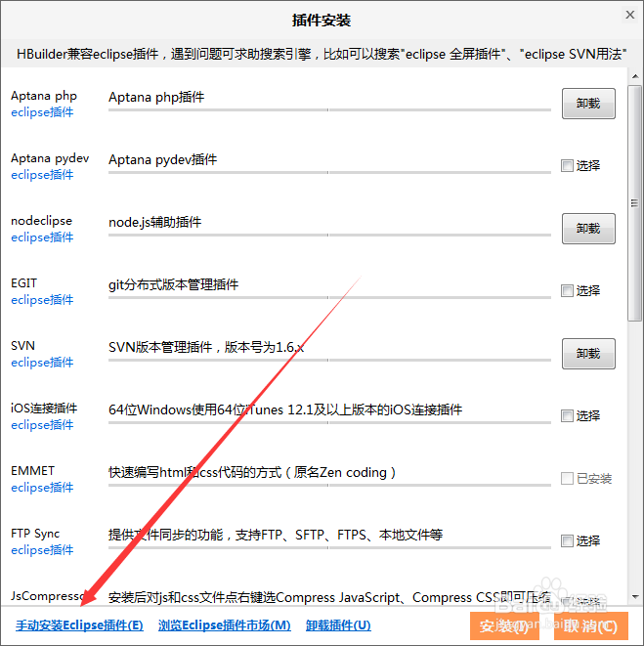Check the EGIT plugin checkbox

pos(567,291)
